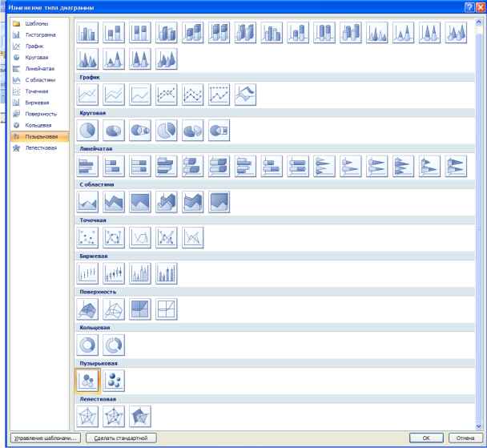
Task: Click the scrollbar down arrow
Action: pyautogui.click(x=479, y=426)
